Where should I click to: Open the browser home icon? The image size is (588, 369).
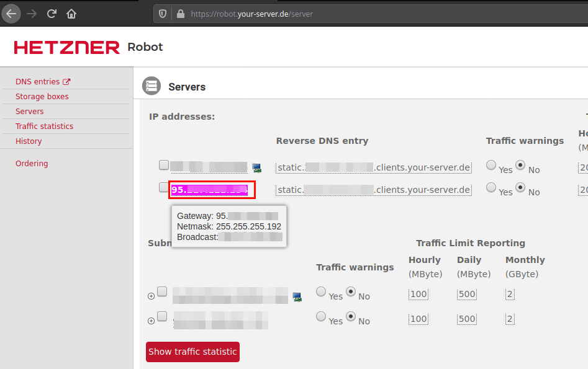(71, 14)
